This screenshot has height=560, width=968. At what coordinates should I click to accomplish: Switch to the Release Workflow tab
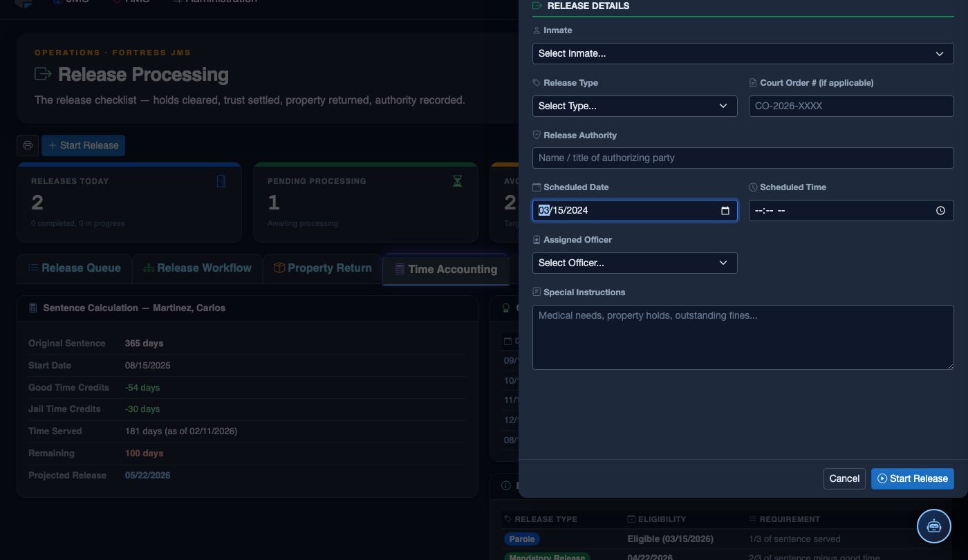pyautogui.click(x=197, y=268)
